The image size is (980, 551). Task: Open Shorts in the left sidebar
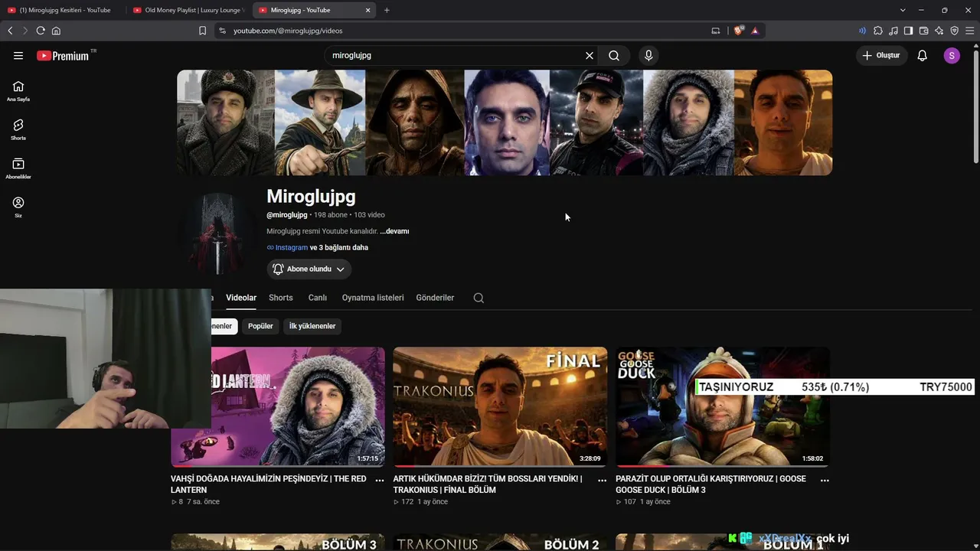pyautogui.click(x=18, y=130)
